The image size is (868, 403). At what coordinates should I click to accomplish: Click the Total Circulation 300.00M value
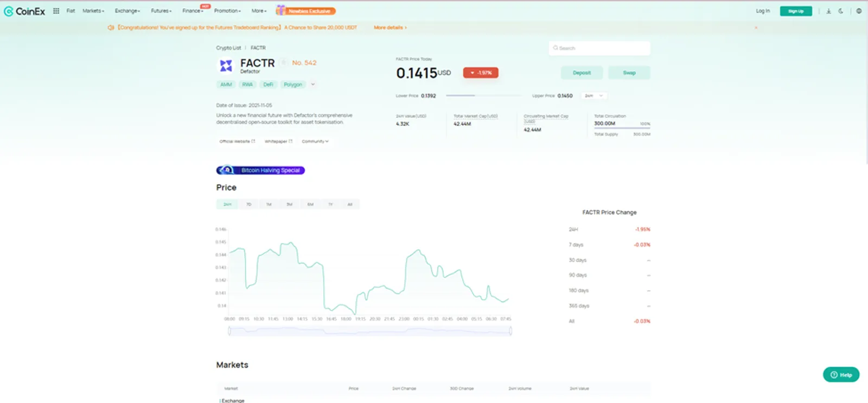(x=604, y=124)
